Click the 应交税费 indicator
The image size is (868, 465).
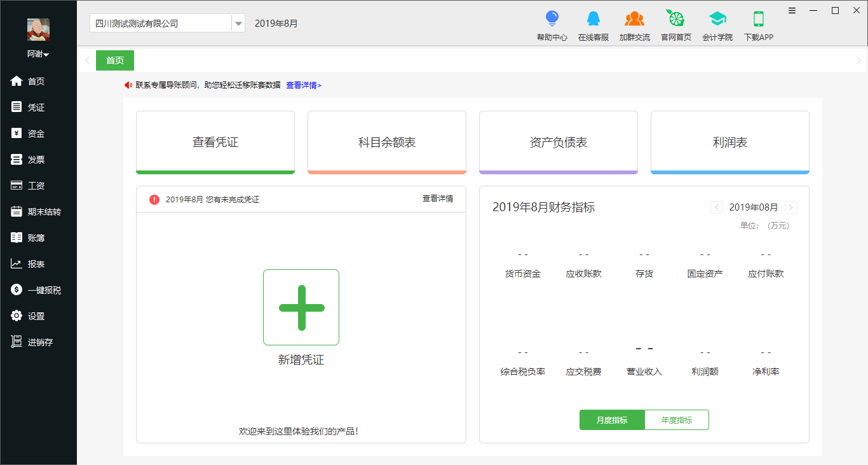click(584, 371)
